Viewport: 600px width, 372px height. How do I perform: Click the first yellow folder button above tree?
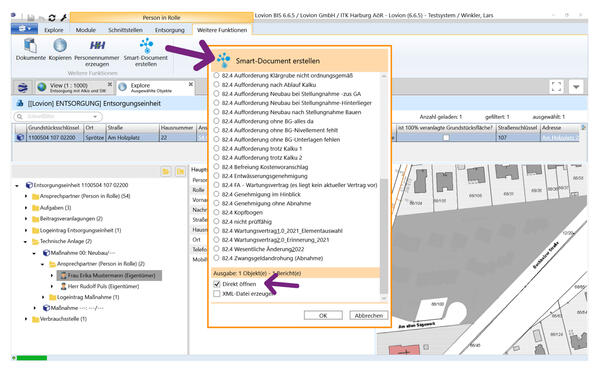click(166, 171)
